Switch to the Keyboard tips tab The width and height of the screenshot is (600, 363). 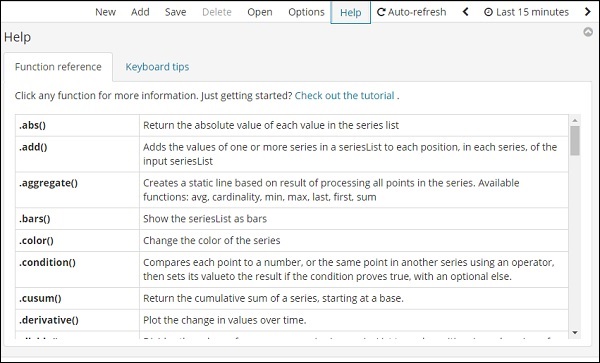pyautogui.click(x=157, y=67)
